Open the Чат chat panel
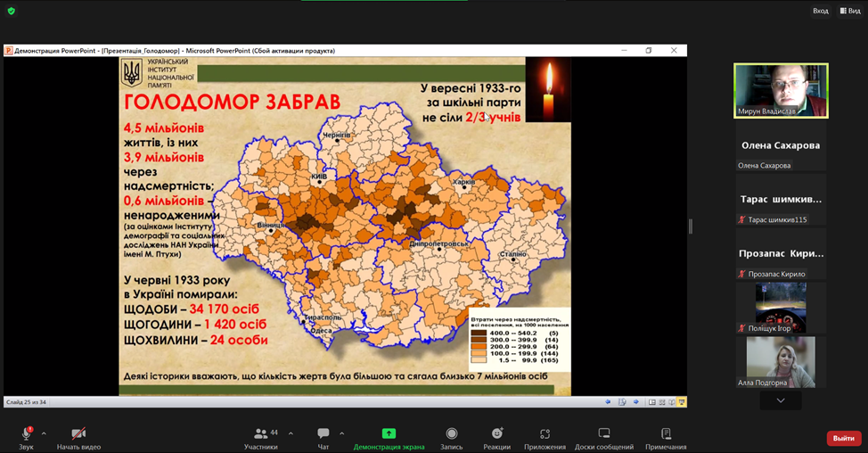 (x=323, y=435)
